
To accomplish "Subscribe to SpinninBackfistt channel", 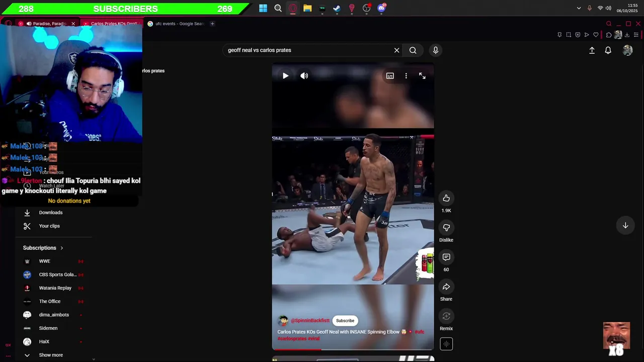I will (x=345, y=321).
